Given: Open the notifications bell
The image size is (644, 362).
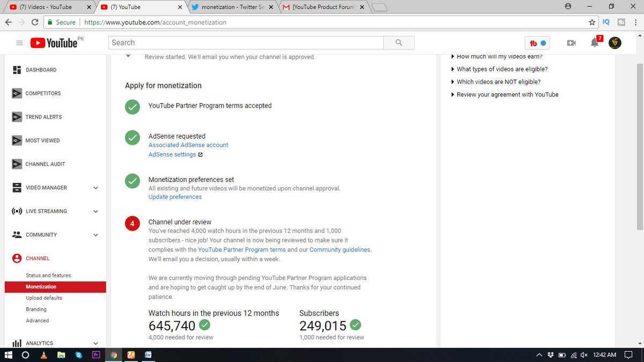Looking at the screenshot, I should point(595,43).
